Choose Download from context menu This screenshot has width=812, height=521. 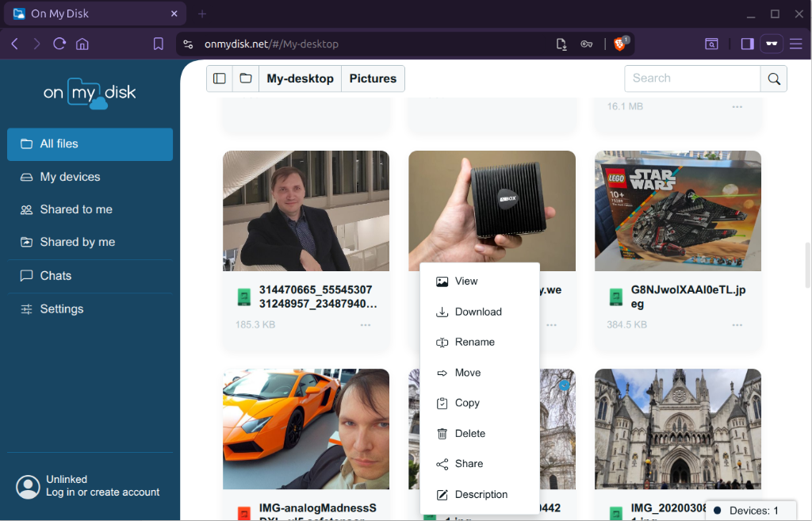[480, 312]
